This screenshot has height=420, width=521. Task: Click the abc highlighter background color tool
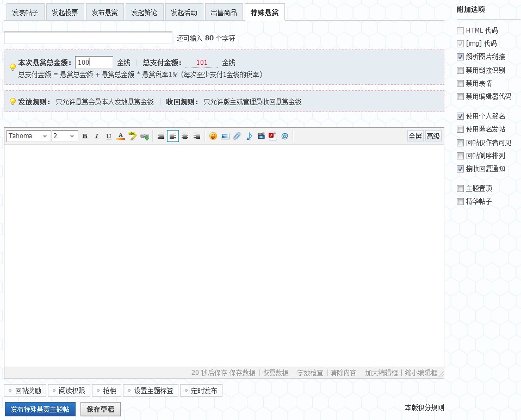[132, 136]
